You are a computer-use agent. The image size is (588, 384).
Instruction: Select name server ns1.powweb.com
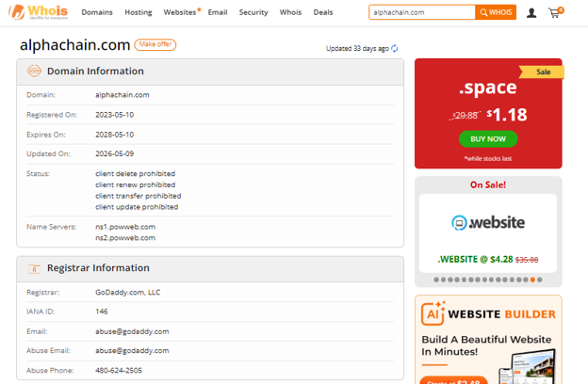pos(125,227)
